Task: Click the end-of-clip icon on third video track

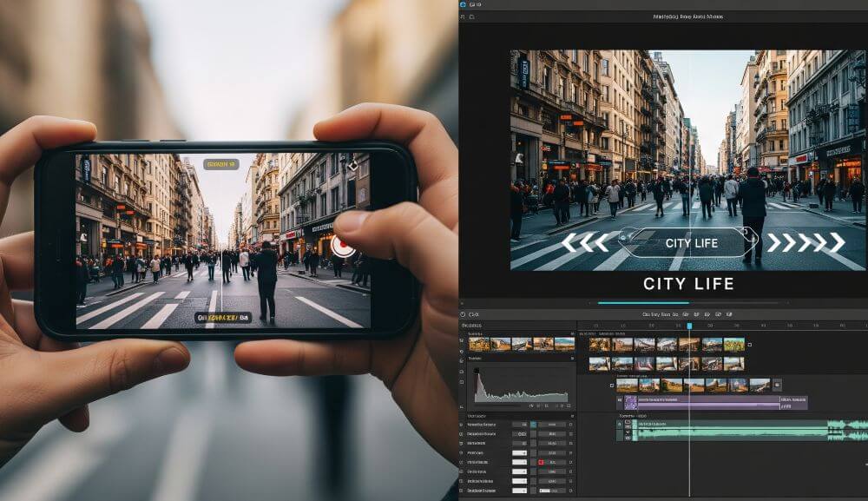Action: click(777, 385)
